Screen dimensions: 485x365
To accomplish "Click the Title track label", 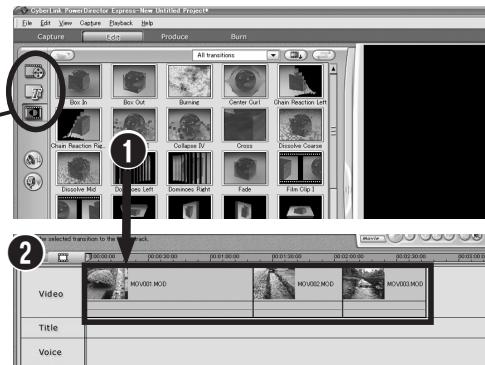I will 48,328.
